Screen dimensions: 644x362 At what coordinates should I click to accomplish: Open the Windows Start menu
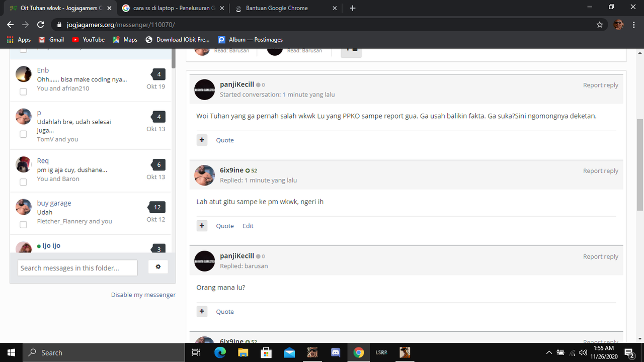pyautogui.click(x=11, y=352)
